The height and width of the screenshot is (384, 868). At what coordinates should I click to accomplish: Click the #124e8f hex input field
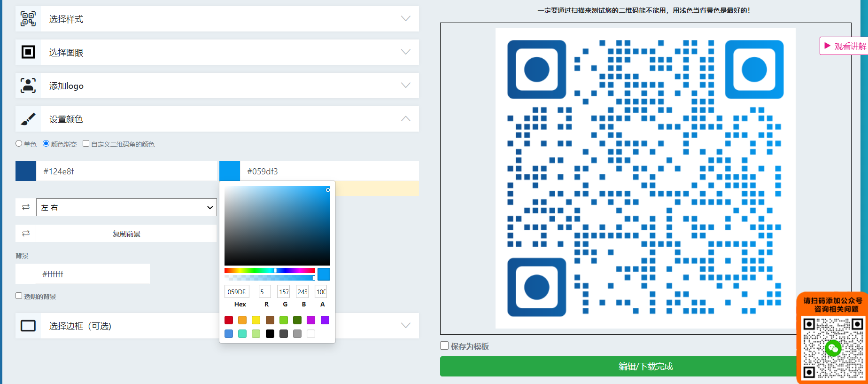coord(126,171)
